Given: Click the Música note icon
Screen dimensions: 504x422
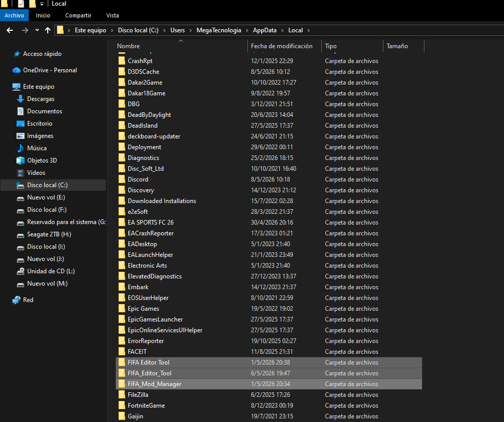Looking at the screenshot, I should (x=20, y=148).
